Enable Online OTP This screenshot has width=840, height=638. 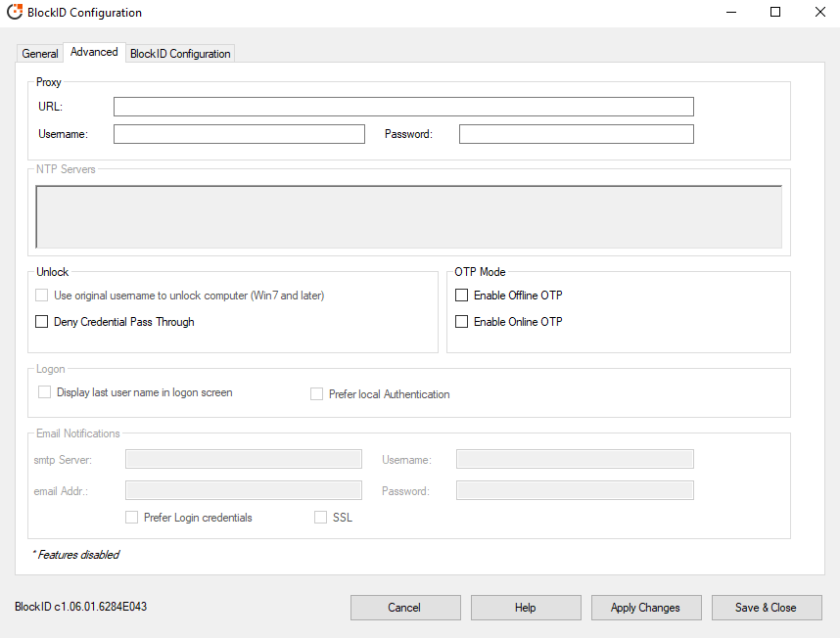[x=461, y=321]
